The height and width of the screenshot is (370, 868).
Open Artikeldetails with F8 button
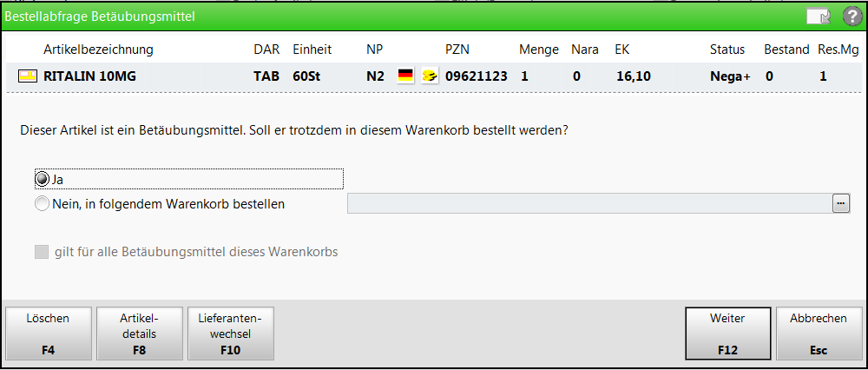click(x=140, y=334)
